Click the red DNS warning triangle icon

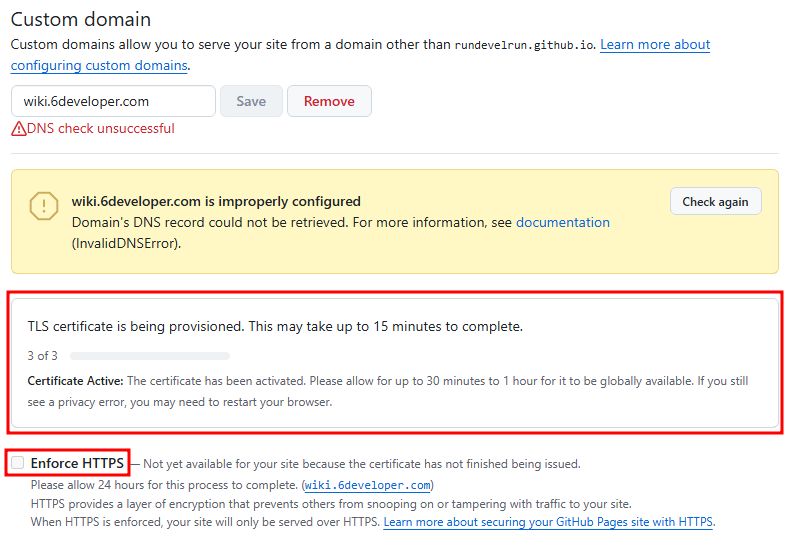tap(19, 129)
